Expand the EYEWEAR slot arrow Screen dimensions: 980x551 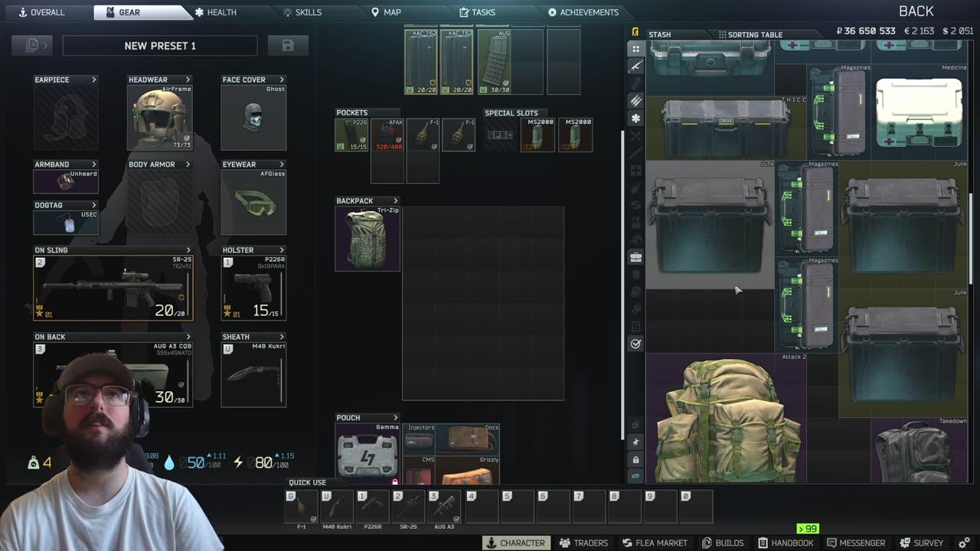click(282, 165)
